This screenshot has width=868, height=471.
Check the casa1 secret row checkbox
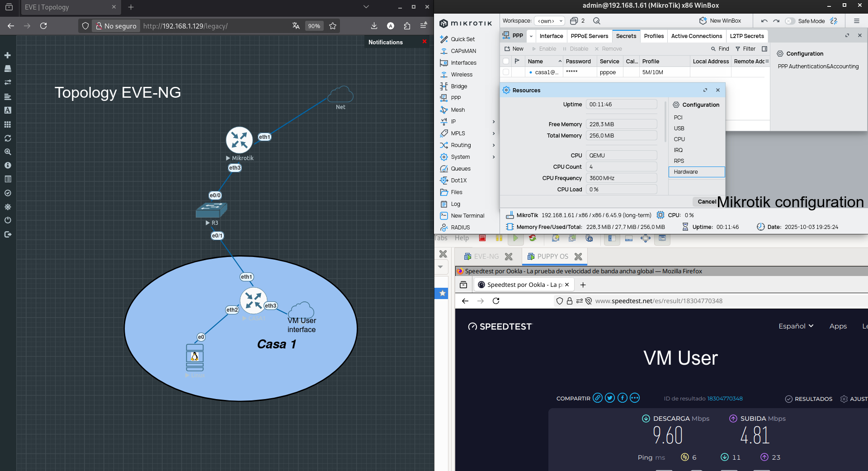pos(506,72)
